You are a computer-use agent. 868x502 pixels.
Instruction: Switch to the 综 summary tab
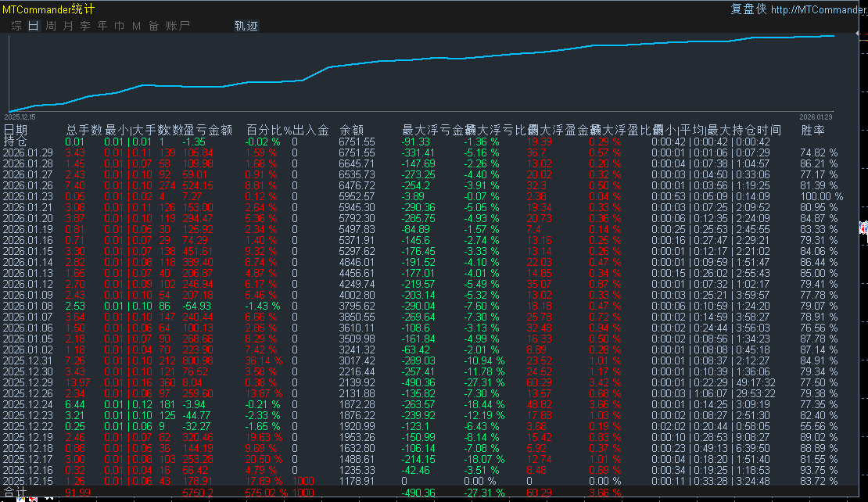coord(16,26)
